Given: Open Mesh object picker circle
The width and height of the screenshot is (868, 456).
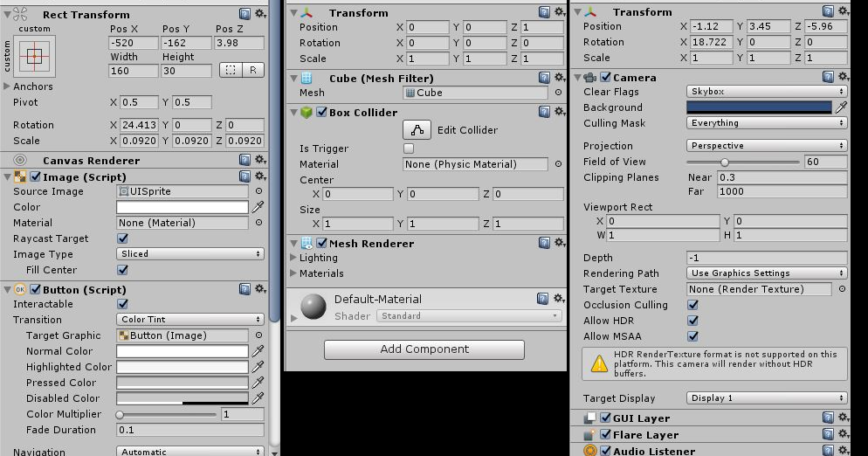Looking at the screenshot, I should coord(559,93).
